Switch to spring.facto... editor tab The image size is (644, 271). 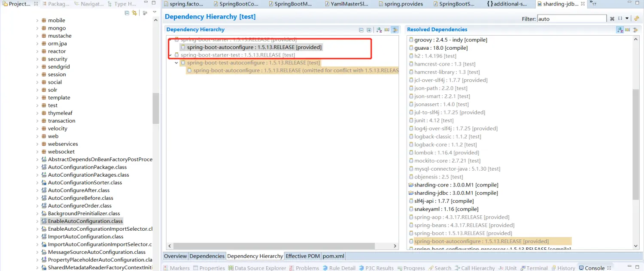tap(183, 4)
